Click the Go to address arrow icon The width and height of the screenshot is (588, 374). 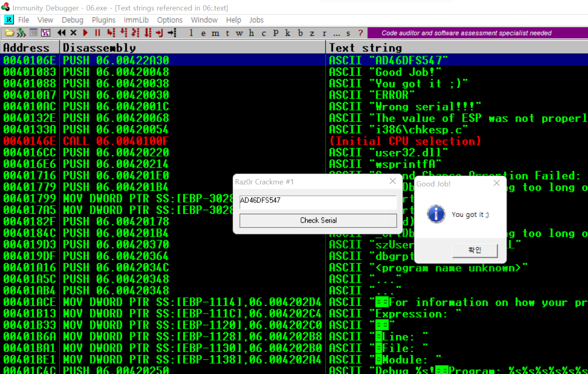172,33
